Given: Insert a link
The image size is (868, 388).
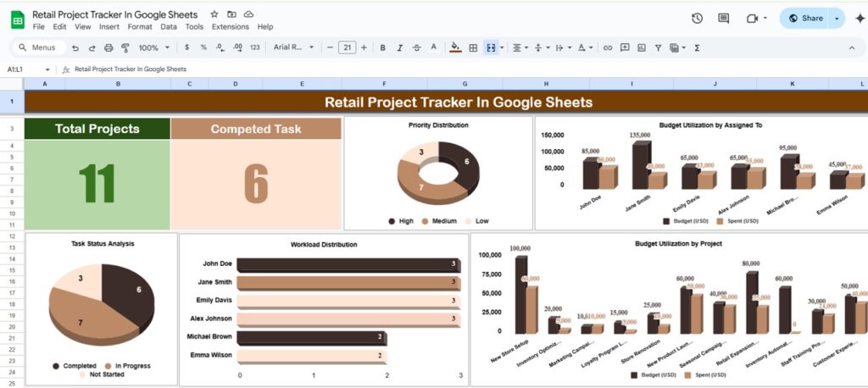Looking at the screenshot, I should (x=608, y=48).
